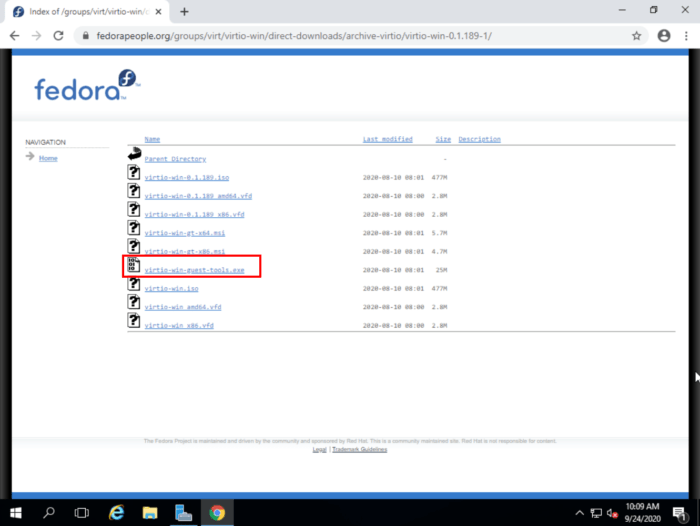Click the 5.7M size of virtio-win-gt-x64.msi

point(439,233)
